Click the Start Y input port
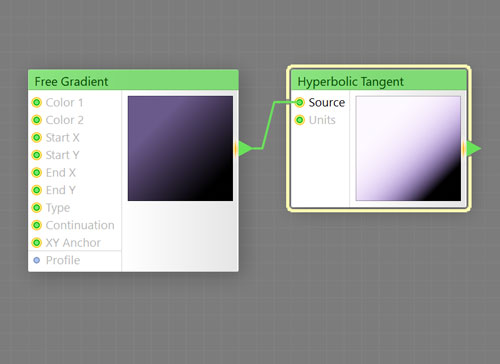The height and width of the screenshot is (364, 500). (36, 155)
